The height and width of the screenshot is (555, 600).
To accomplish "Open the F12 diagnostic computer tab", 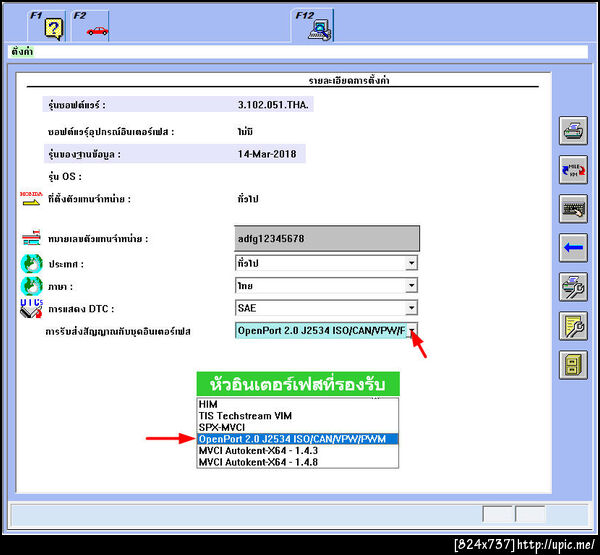I will point(313,26).
